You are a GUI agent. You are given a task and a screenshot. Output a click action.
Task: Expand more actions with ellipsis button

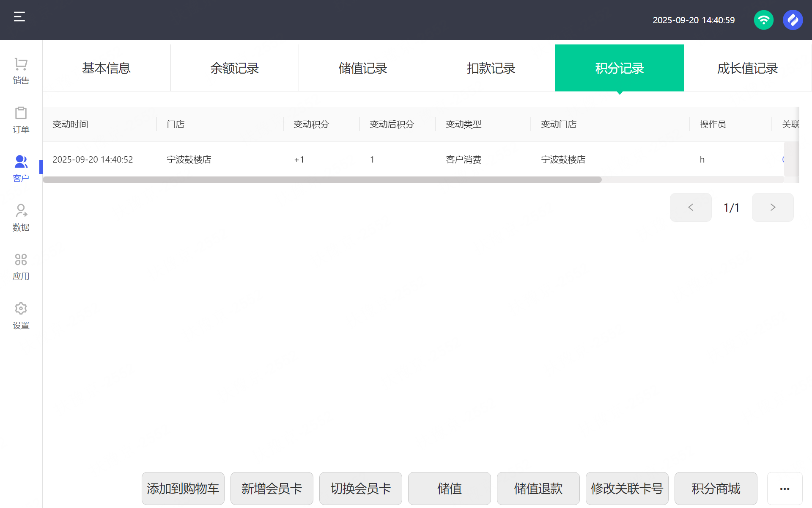(785, 489)
